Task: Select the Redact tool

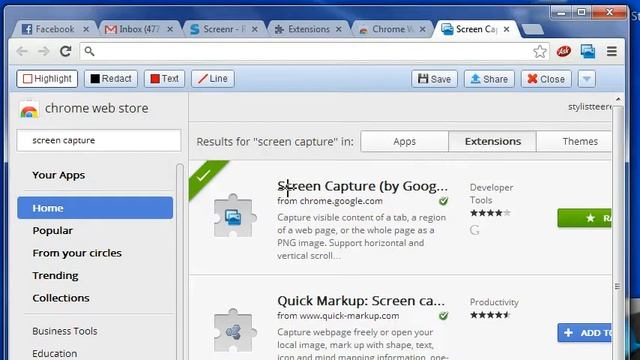Action: click(x=111, y=79)
